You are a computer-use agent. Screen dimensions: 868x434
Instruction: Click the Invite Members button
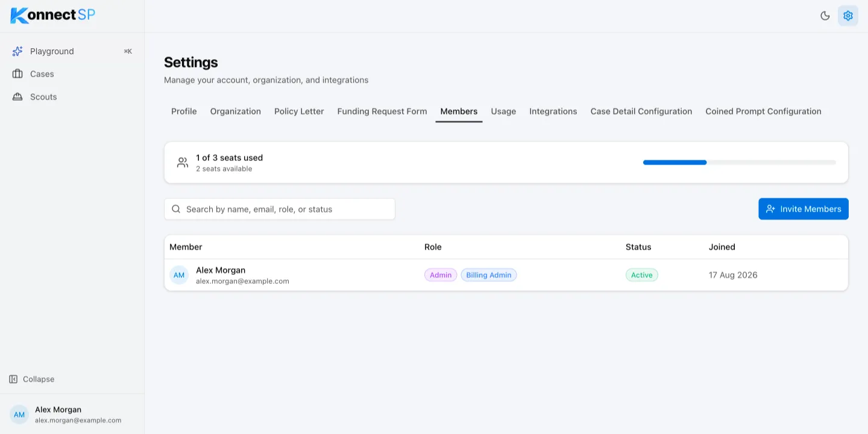coord(804,209)
